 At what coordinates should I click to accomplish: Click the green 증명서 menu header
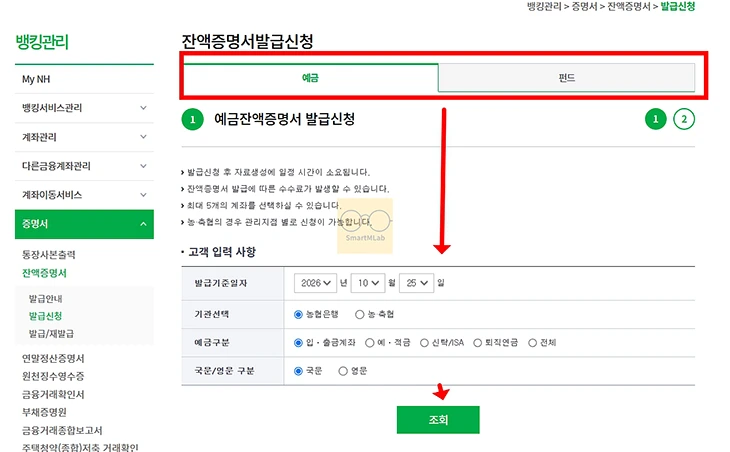tap(84, 224)
